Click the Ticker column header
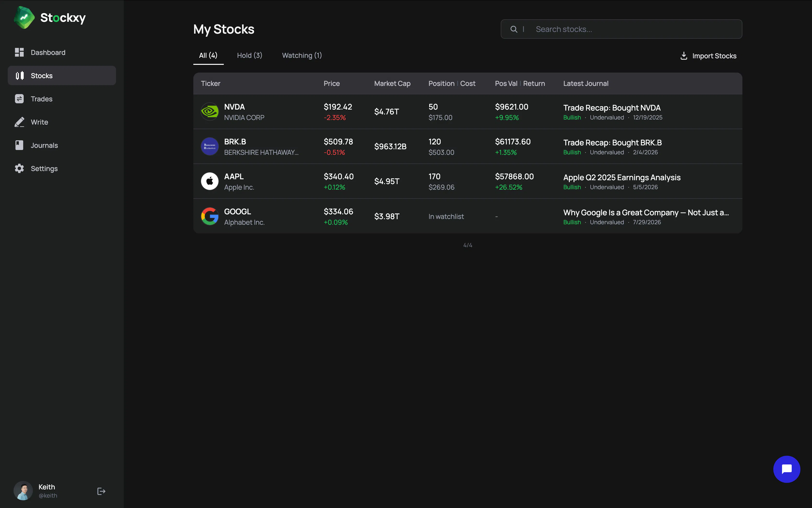Image resolution: width=812 pixels, height=508 pixels. pyautogui.click(x=210, y=83)
